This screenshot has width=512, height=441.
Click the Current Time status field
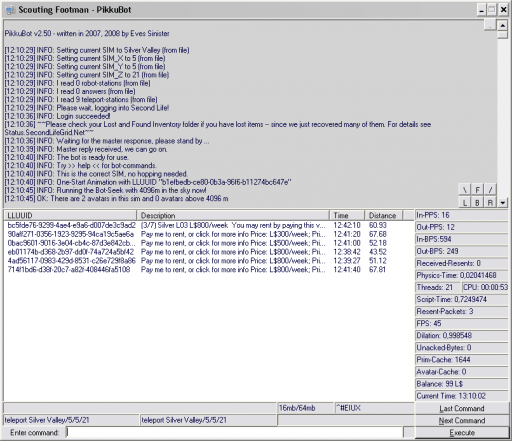pyautogui.click(x=462, y=396)
